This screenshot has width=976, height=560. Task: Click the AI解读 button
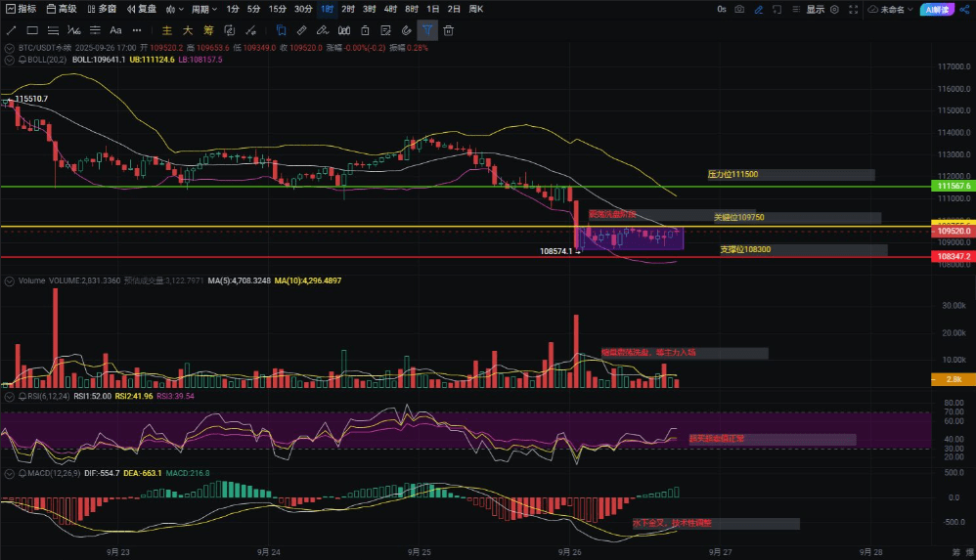tap(937, 10)
